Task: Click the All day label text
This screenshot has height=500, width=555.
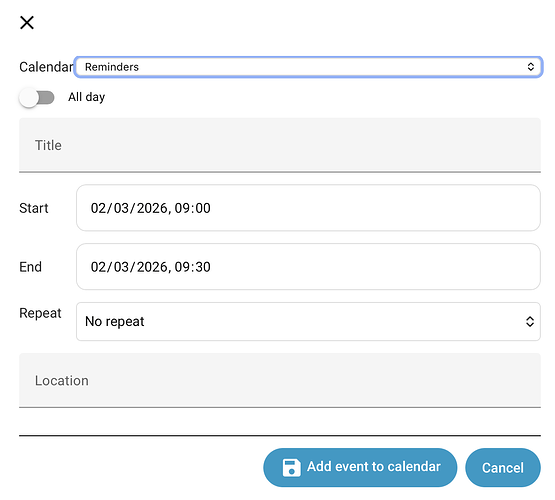Action: pos(87,97)
